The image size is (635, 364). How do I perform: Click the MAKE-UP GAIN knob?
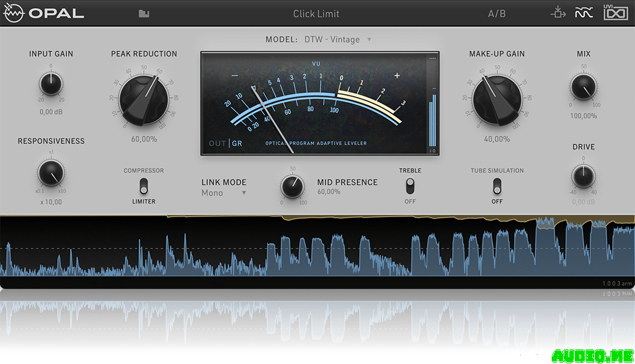tap(497, 100)
